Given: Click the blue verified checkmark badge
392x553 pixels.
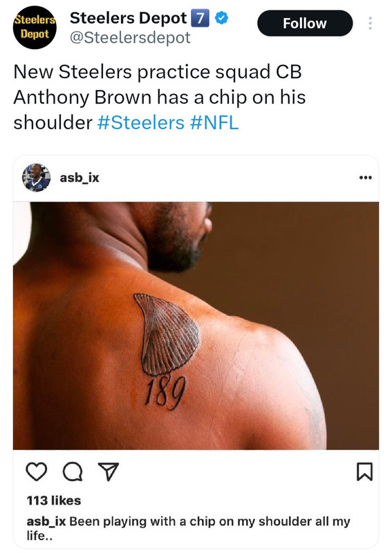Looking at the screenshot, I should pos(222,18).
